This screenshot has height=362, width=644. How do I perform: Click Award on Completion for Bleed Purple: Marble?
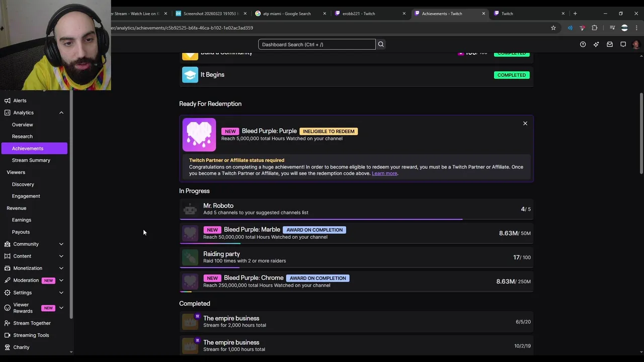[x=314, y=230]
